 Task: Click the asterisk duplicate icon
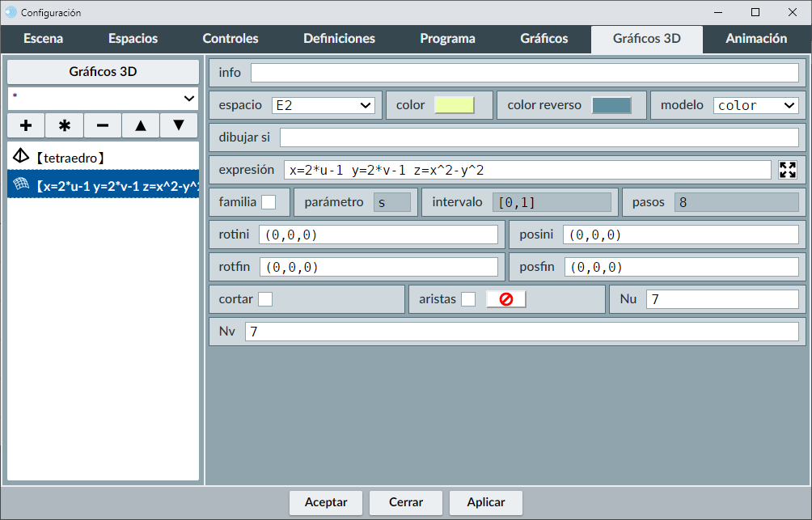coord(65,125)
